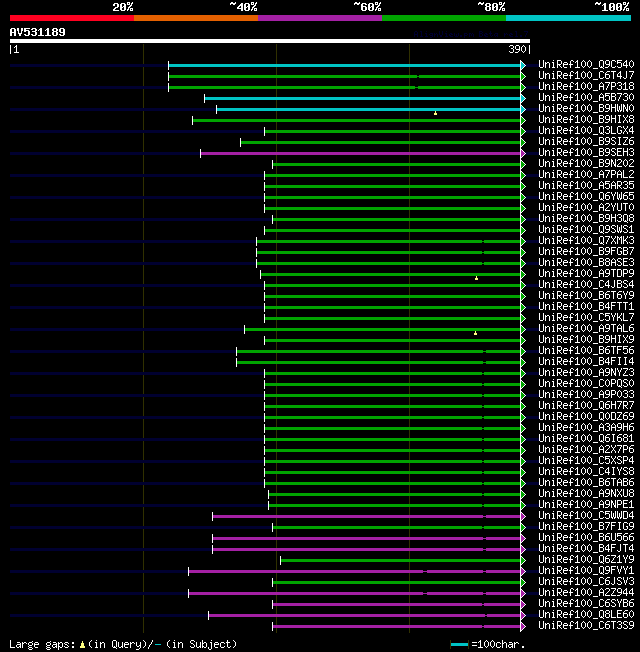Click the green arrowhead ending B9HIX8 alignment

tap(523, 121)
